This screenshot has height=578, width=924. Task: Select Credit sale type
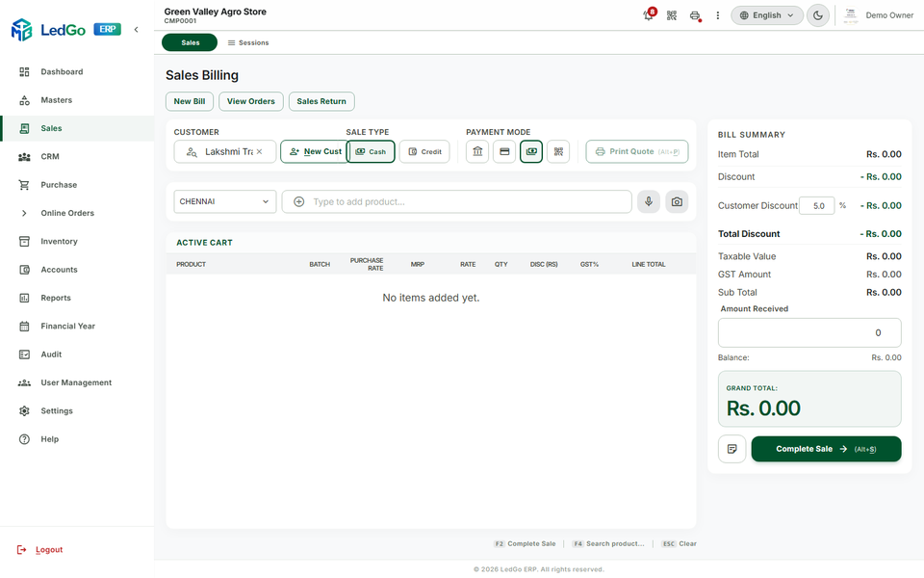424,151
